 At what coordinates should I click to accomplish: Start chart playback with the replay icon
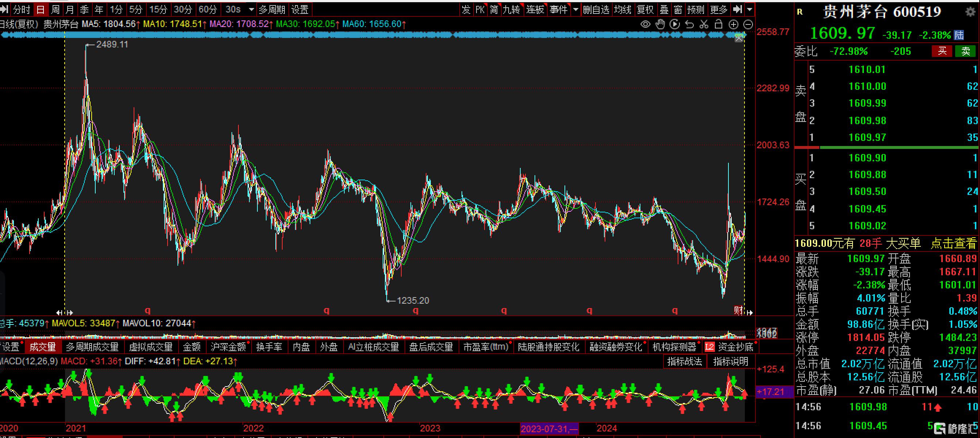tap(674, 24)
